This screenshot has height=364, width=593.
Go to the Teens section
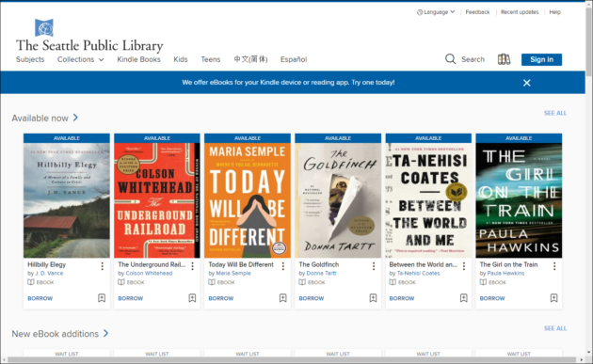tap(210, 59)
